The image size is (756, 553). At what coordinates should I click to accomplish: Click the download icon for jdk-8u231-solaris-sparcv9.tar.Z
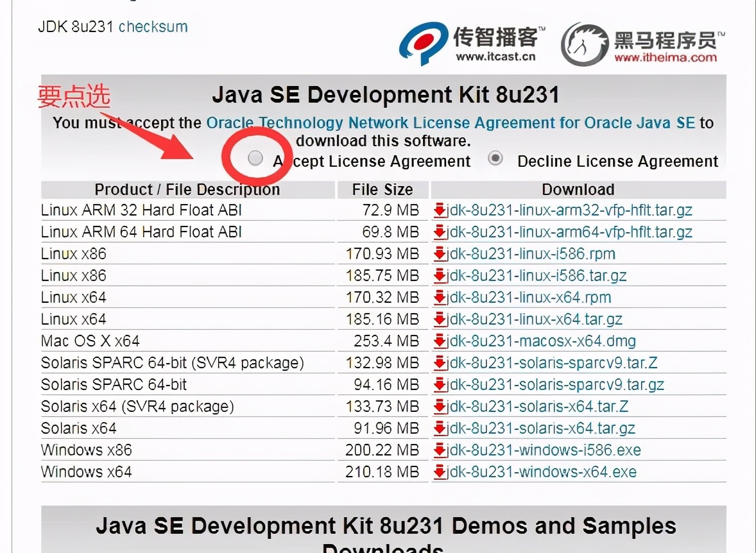coord(440,362)
